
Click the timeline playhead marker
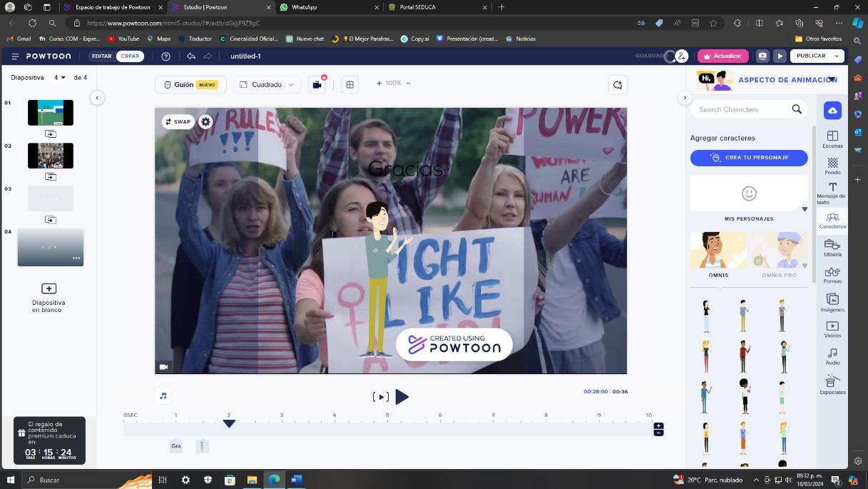click(229, 423)
